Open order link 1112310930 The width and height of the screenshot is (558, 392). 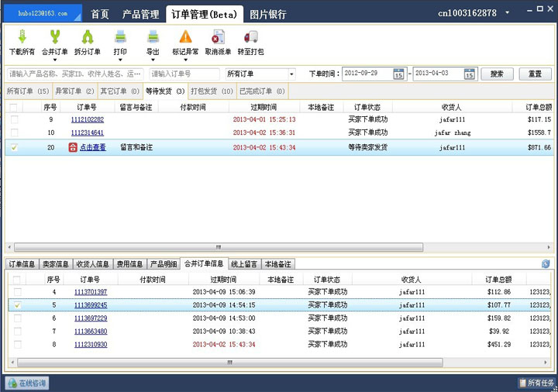tap(91, 344)
